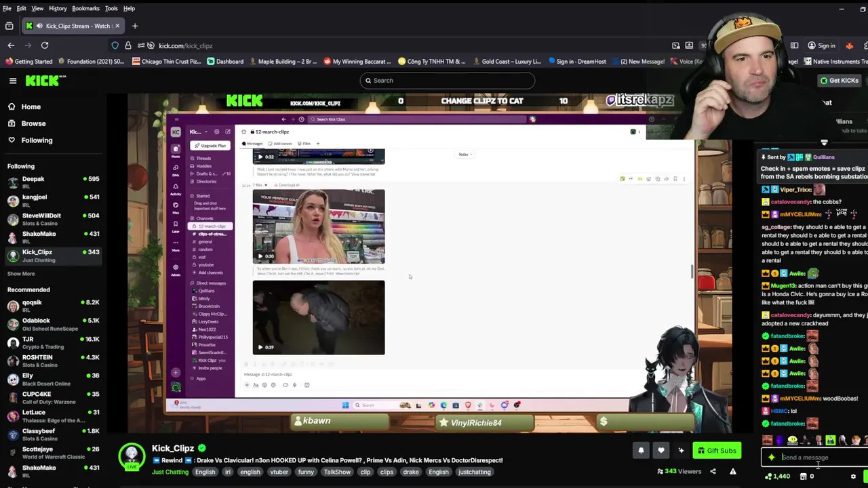
Task: Click the Just Chatting category link
Action: (170, 472)
